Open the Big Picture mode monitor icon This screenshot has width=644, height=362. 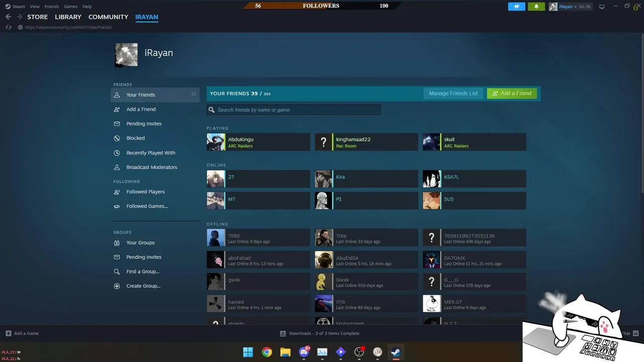pyautogui.click(x=602, y=7)
